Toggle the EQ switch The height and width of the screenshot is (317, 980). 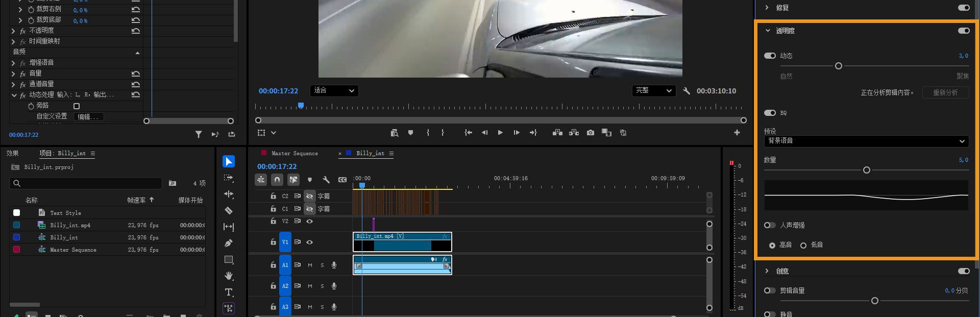tap(770, 113)
